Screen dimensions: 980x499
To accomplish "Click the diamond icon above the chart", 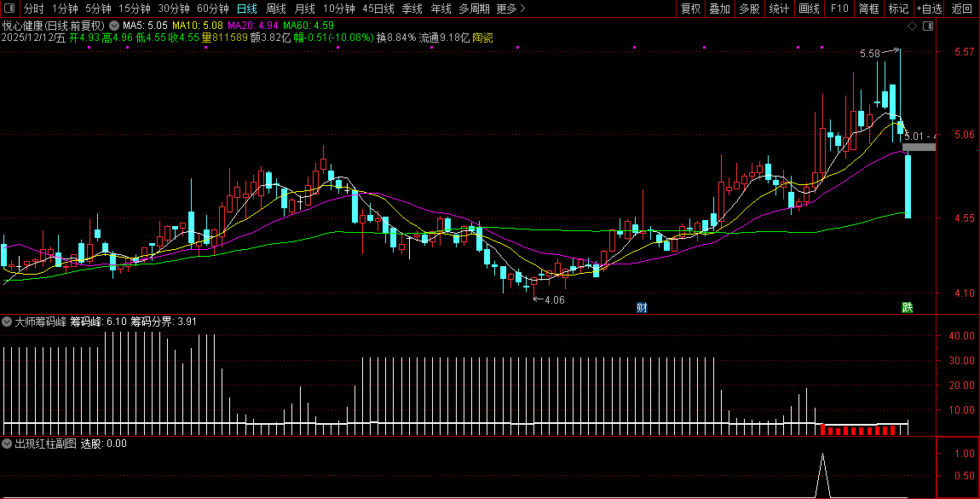I will [x=912, y=26].
